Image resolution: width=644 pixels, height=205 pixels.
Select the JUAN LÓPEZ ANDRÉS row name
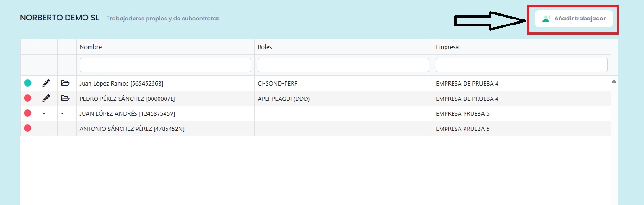tap(128, 113)
